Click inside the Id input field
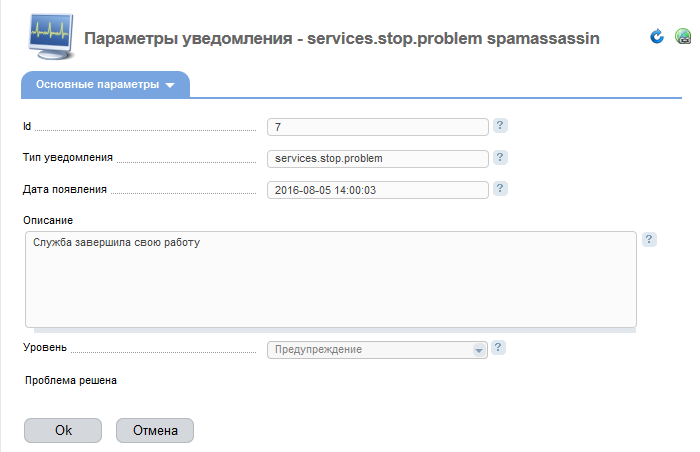Image resolution: width=700 pixels, height=452 pixels. tap(378, 127)
